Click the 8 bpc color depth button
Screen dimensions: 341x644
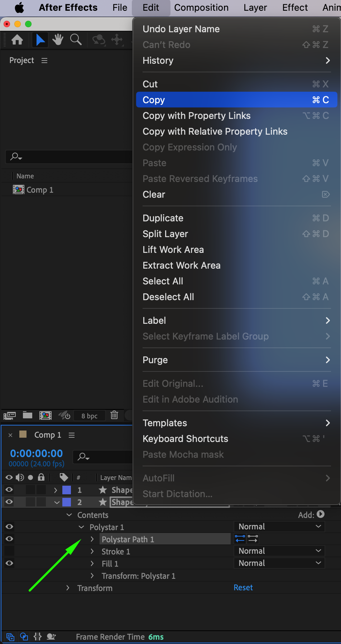[90, 415]
